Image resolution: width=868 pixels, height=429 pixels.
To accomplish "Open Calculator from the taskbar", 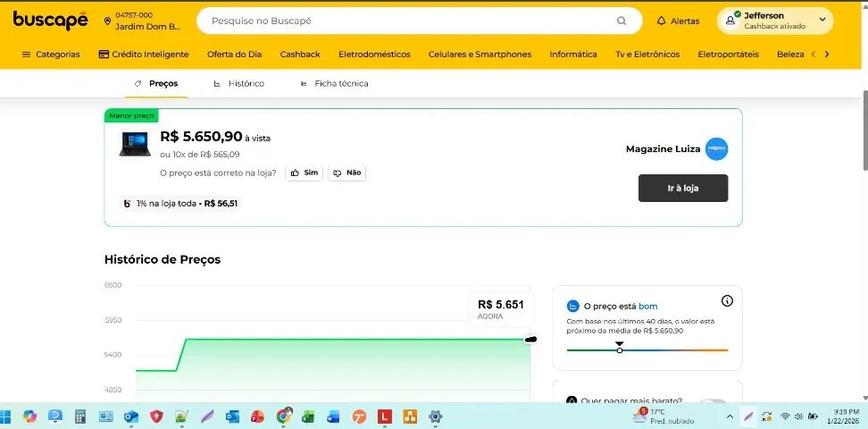I will point(80,416).
